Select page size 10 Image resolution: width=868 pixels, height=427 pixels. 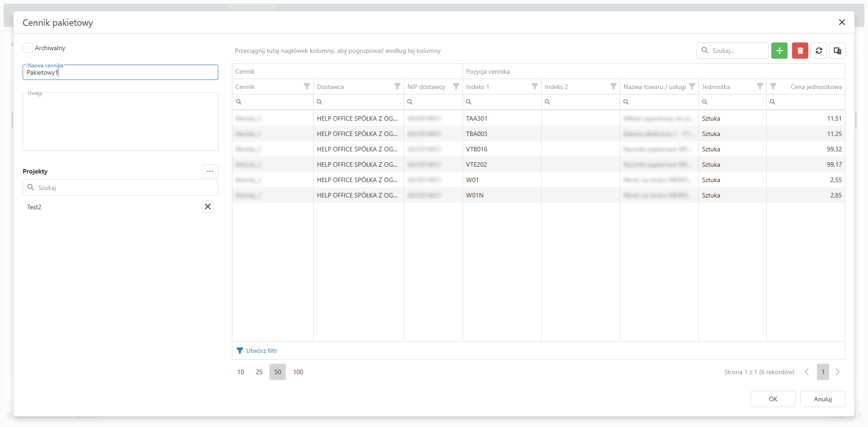(241, 372)
